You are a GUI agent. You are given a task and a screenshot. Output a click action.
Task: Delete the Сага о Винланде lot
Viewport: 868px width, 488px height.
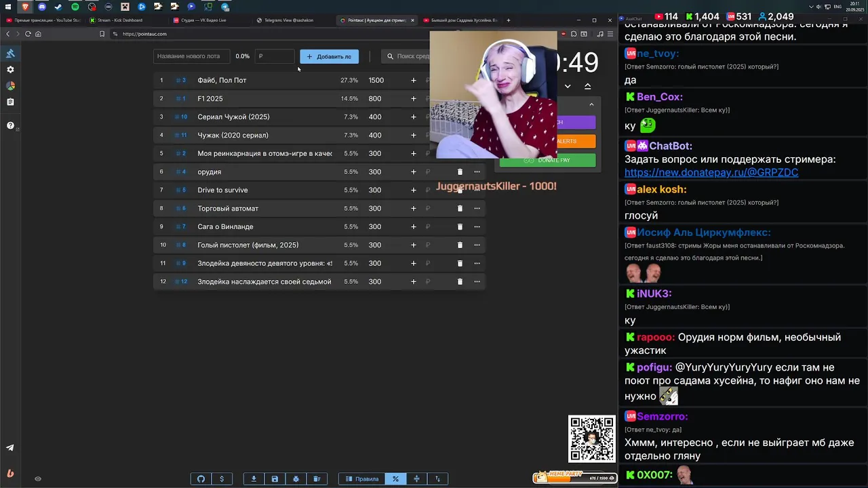pos(460,226)
